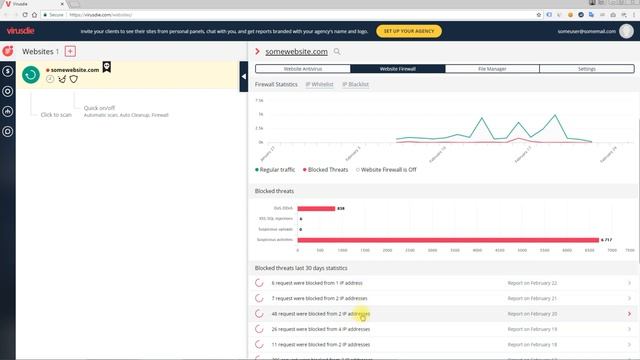This screenshot has width=640, height=360.
Task: Expand the February 22 report chevron
Action: [629, 283]
